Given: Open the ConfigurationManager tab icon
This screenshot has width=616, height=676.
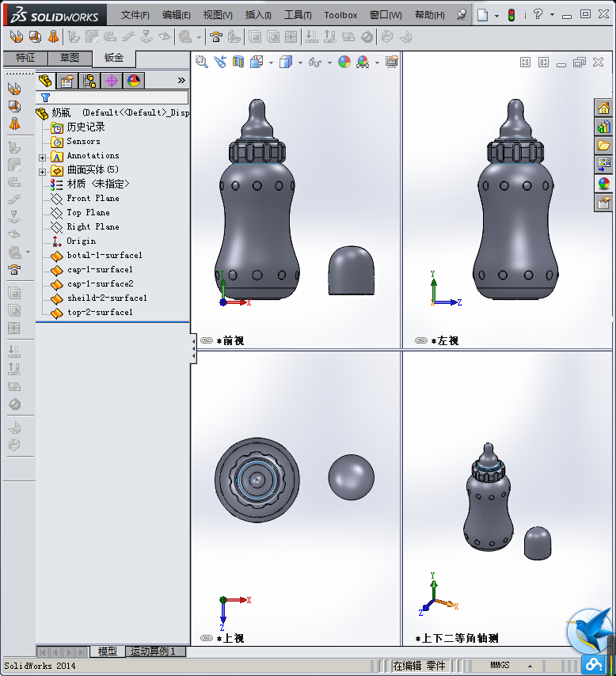Looking at the screenshot, I should click(x=89, y=81).
